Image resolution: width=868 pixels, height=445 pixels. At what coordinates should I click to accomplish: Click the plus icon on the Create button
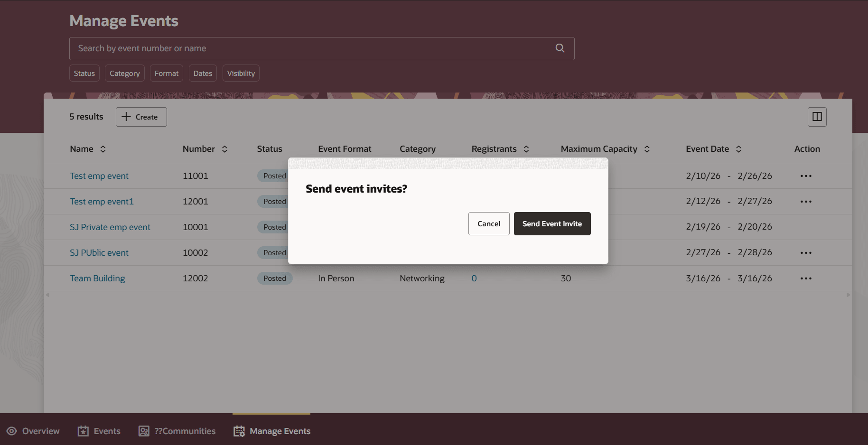click(126, 117)
